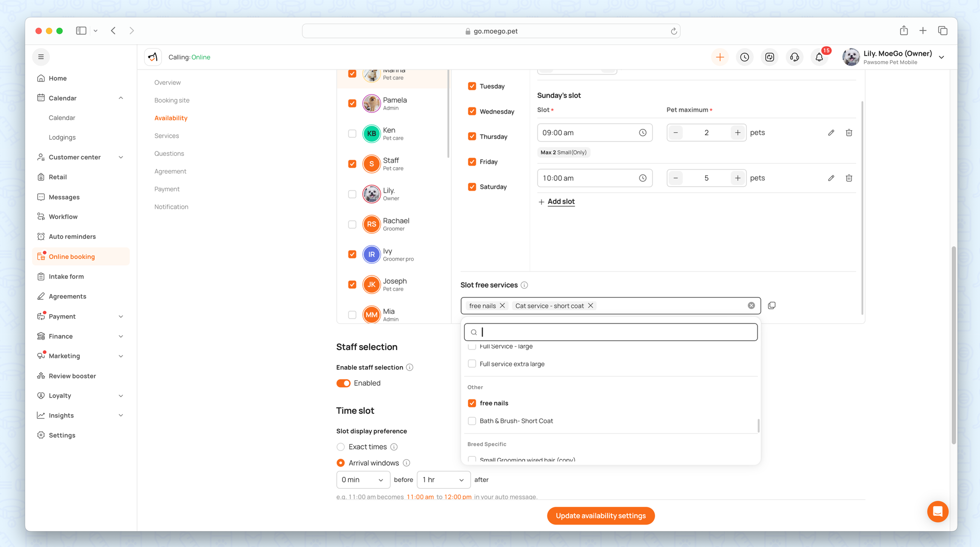Open the clock icon in top bar
This screenshot has width=980, height=547.
744,57
